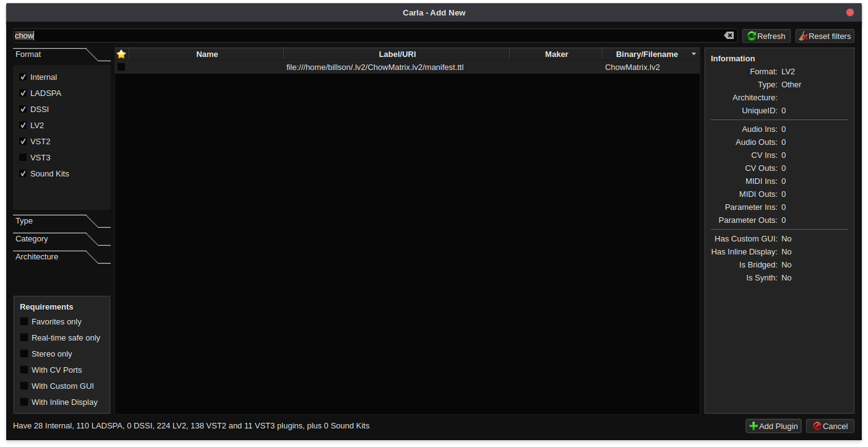Enable With Custom GUI requirement
Viewport: 868px width, 447px height.
[24, 386]
